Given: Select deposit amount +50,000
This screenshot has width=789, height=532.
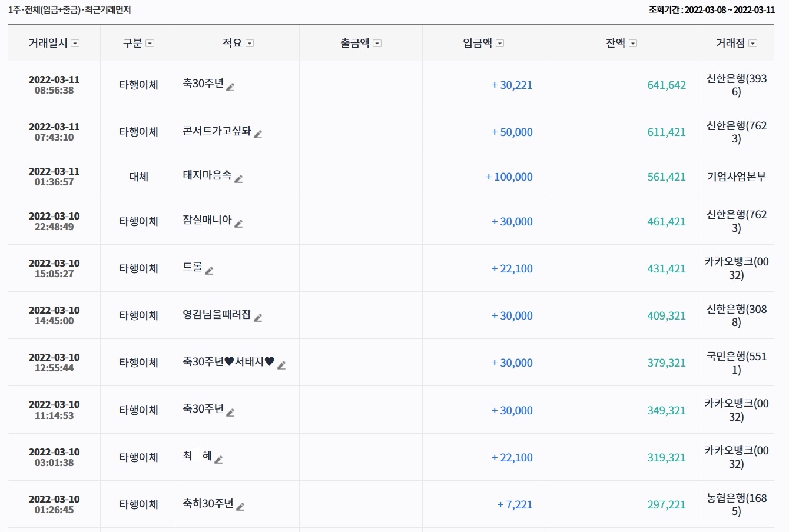Looking at the screenshot, I should (x=512, y=132).
